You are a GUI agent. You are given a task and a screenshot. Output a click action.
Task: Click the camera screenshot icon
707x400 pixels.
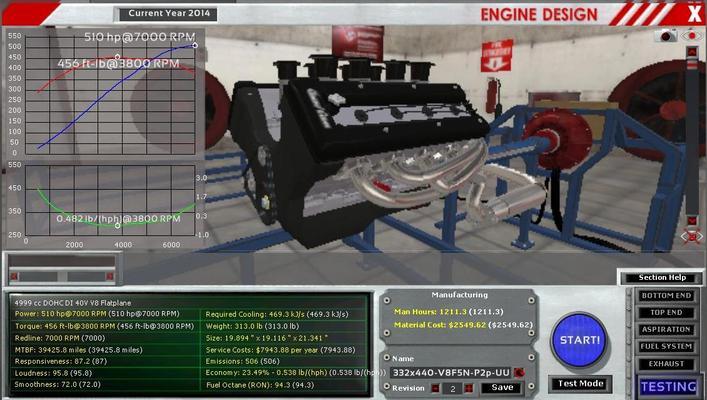667,35
